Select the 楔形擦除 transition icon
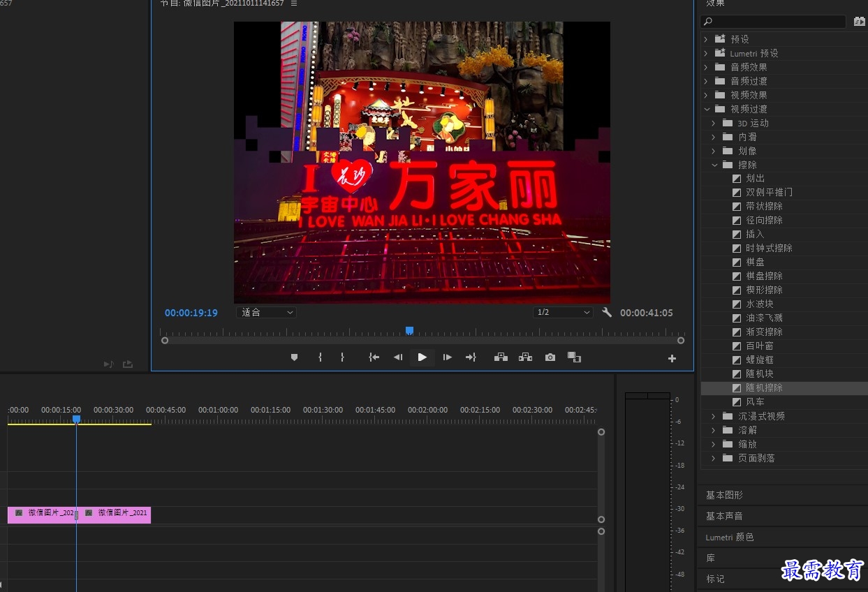The height and width of the screenshot is (592, 868). coord(737,290)
